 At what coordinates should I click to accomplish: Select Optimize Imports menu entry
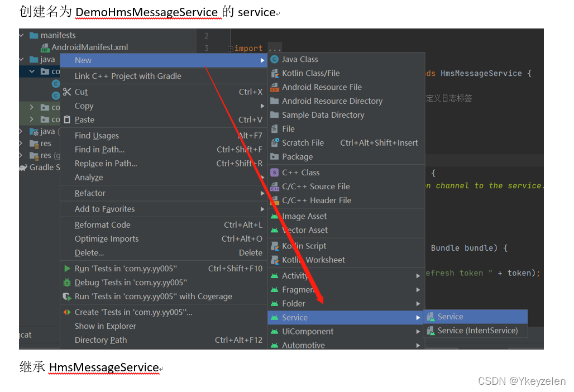(x=164, y=238)
